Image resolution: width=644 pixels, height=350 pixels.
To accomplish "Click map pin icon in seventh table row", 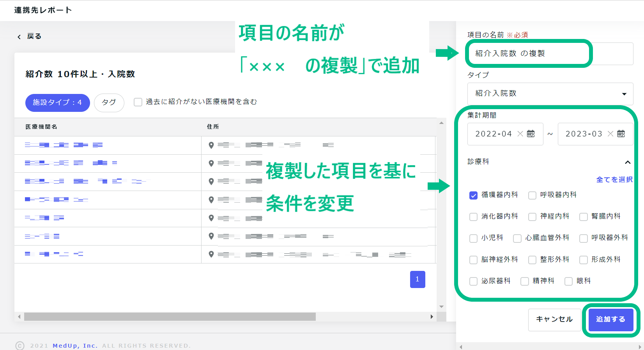I will [211, 254].
